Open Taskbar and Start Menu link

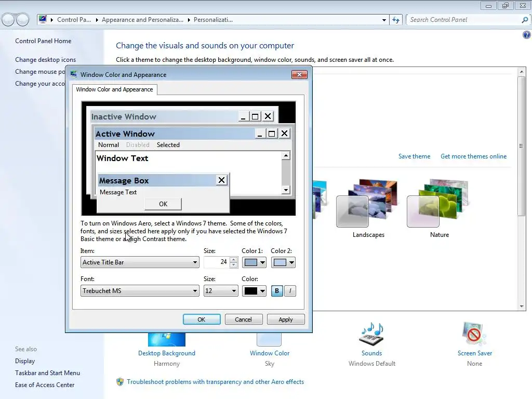[x=47, y=373]
